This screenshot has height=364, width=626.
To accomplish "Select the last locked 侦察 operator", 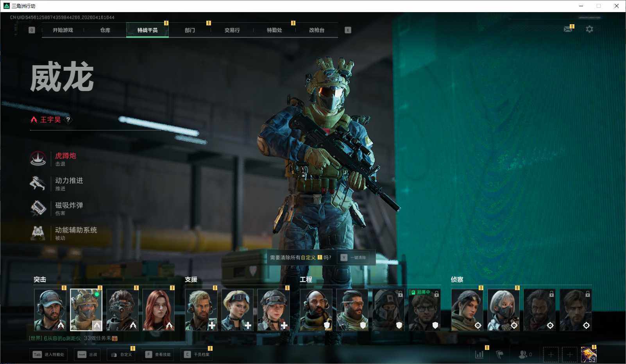I will (x=576, y=310).
